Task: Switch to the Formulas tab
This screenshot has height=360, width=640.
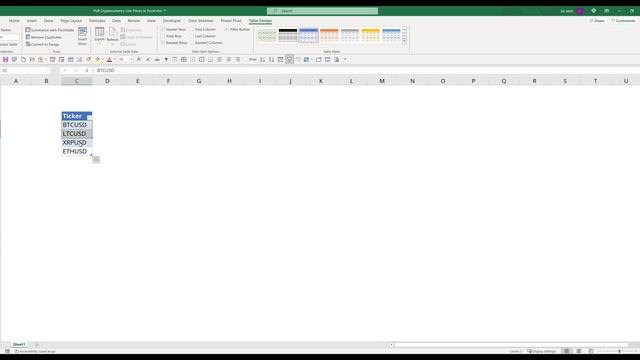Action: [97, 20]
